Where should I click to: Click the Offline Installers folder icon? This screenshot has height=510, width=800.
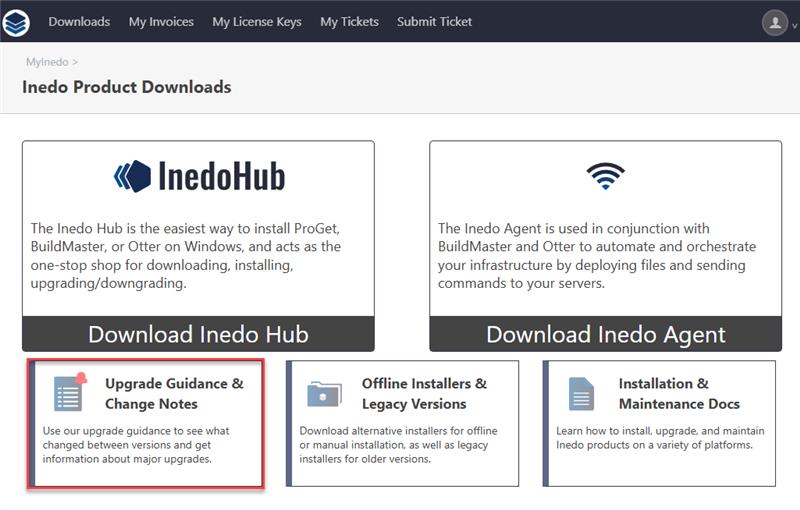point(324,394)
